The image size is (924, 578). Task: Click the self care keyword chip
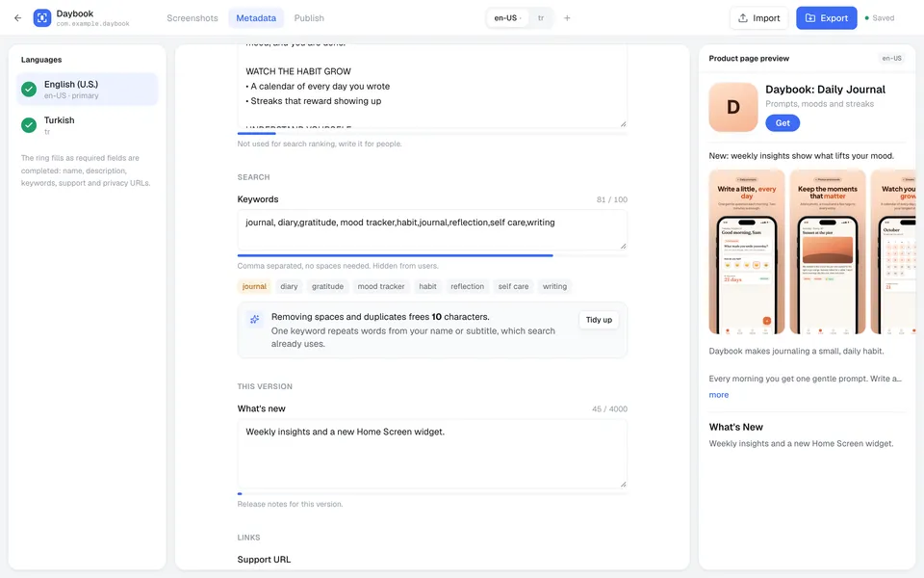[513, 286]
